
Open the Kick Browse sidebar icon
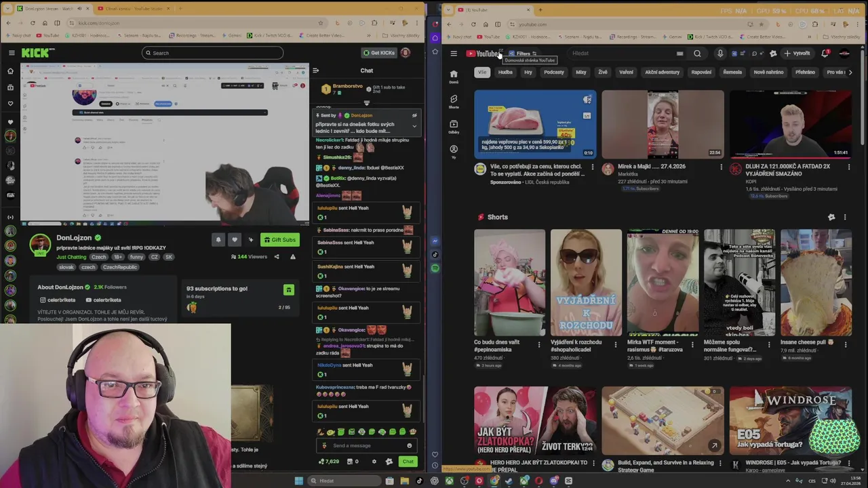click(10, 87)
